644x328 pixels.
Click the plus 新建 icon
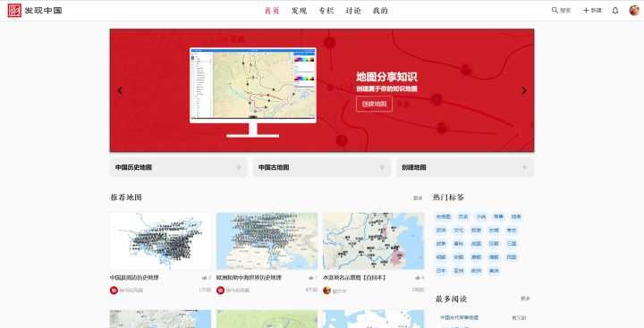tap(586, 10)
